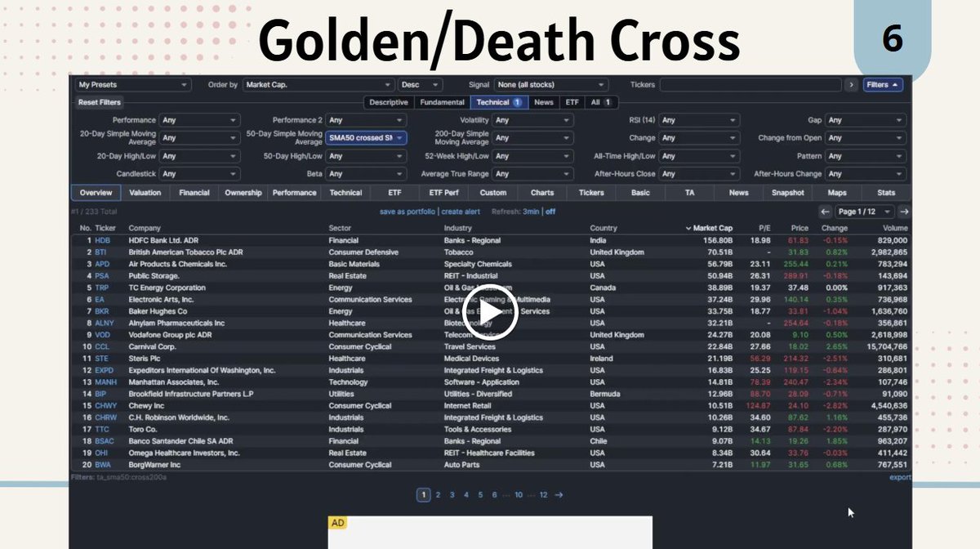Open the Volatility filter dropdown
Screen dimensions: 980x549
(x=532, y=120)
